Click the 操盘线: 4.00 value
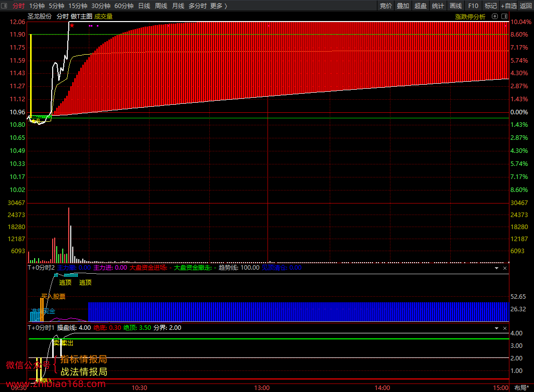 click(74, 328)
